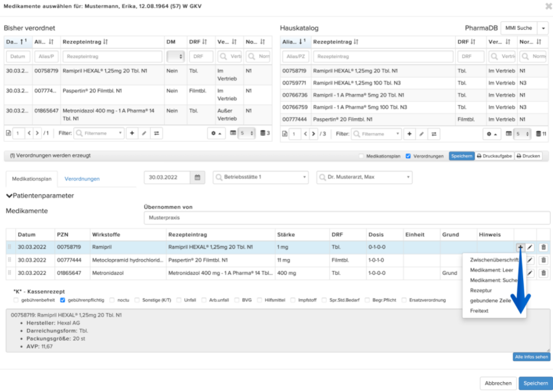Screen dimensions: 553x392
Task: Click the Alle Infos sehen button
Action: [x=532, y=357]
